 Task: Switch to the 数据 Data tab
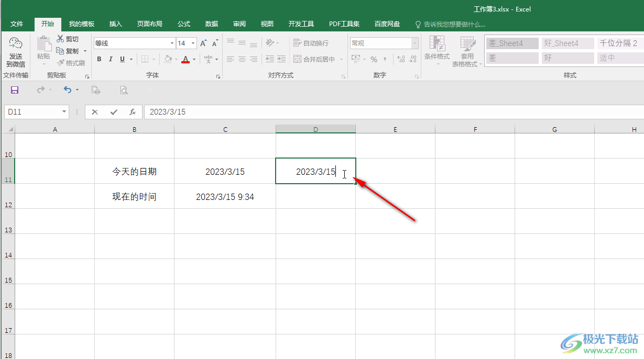click(x=212, y=24)
